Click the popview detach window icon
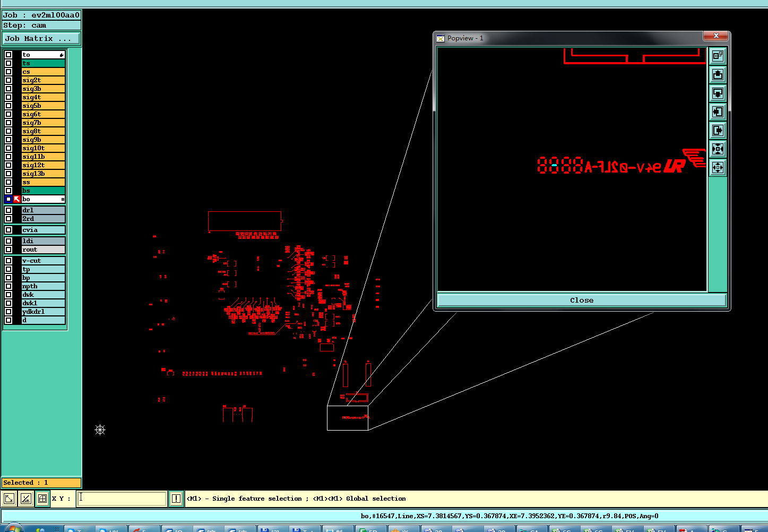 (x=718, y=56)
